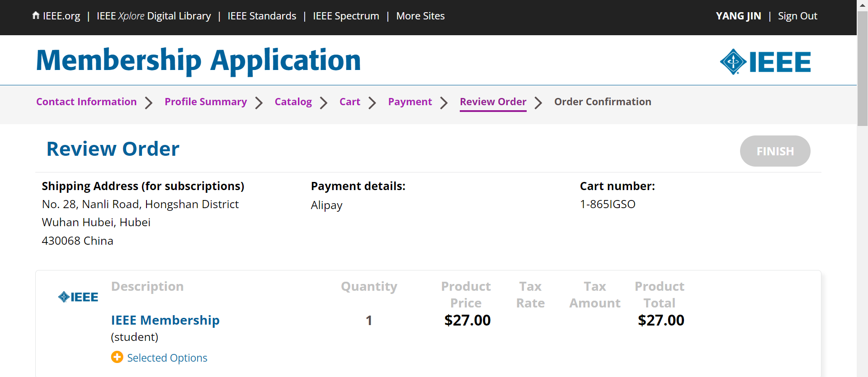Click the IEEE Membership product title
The width and height of the screenshot is (868, 377).
point(165,320)
